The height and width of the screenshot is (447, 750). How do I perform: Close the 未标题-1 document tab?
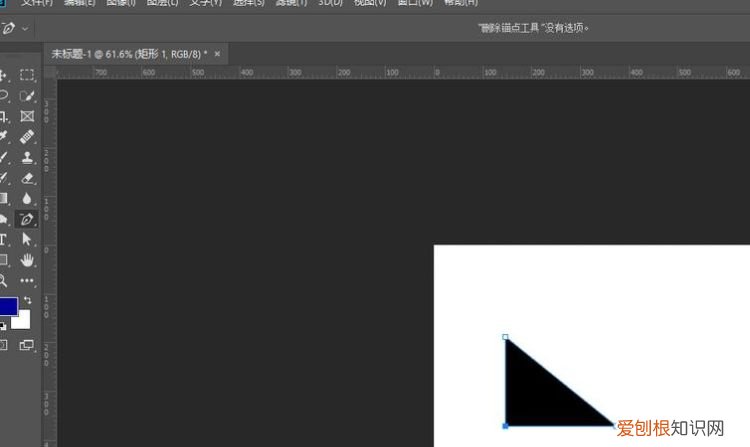coord(217,54)
